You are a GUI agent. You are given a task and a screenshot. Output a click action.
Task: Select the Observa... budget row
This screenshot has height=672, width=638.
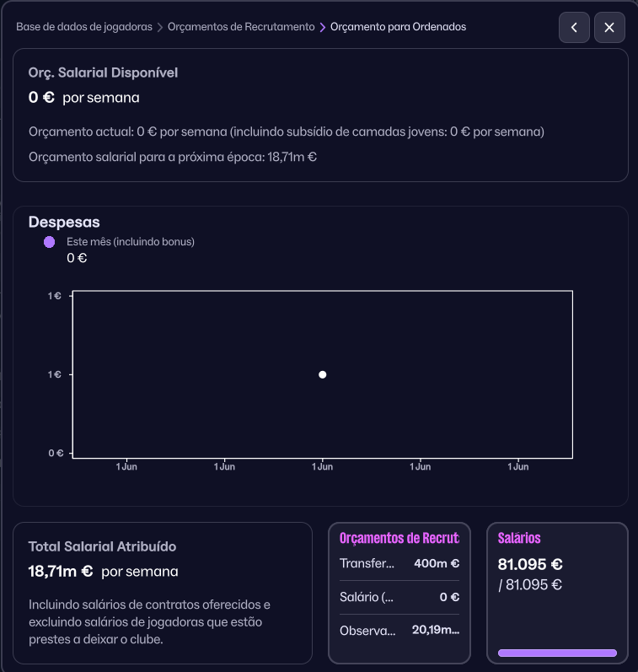(x=399, y=631)
